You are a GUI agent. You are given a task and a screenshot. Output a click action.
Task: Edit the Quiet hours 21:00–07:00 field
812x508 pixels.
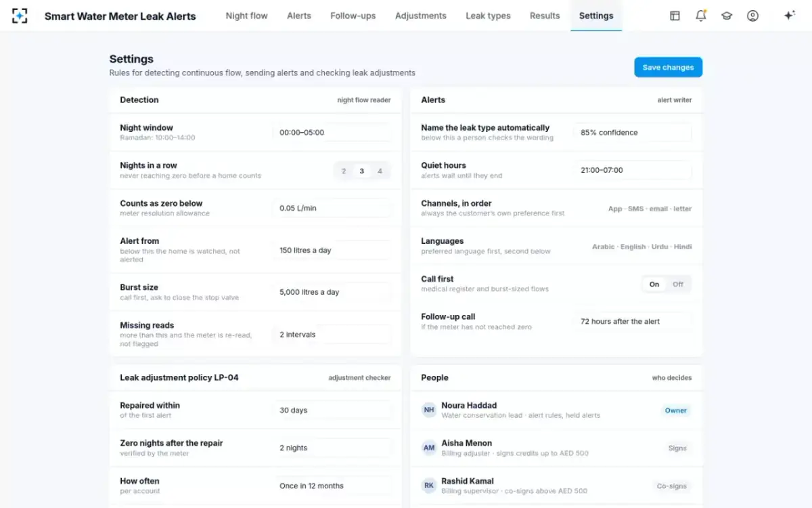(x=633, y=171)
